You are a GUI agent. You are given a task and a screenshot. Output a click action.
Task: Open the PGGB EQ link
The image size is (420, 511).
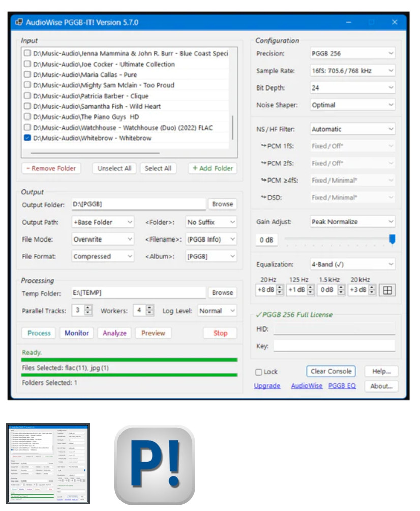tap(342, 386)
